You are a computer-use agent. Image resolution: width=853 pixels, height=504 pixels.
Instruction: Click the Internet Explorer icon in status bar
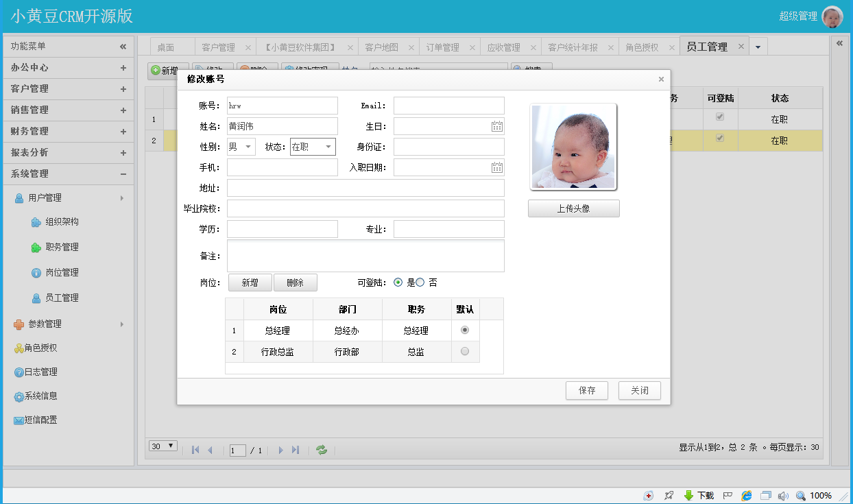pos(747,495)
